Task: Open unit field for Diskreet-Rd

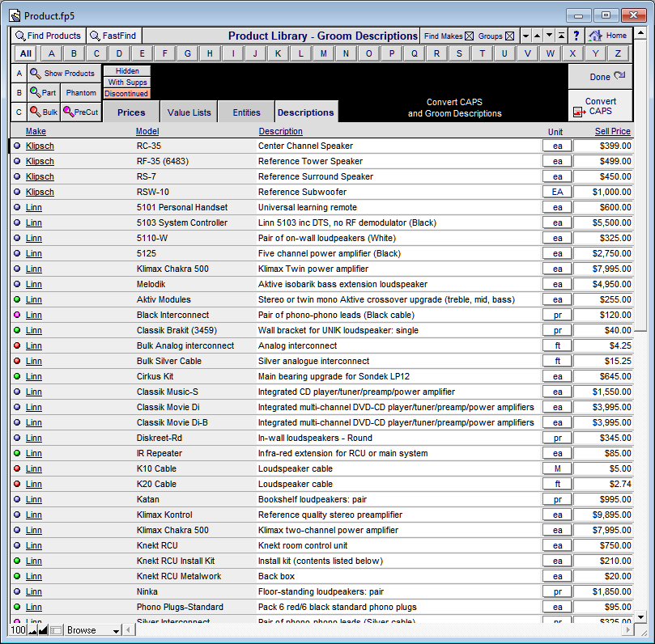Action: 557,438
